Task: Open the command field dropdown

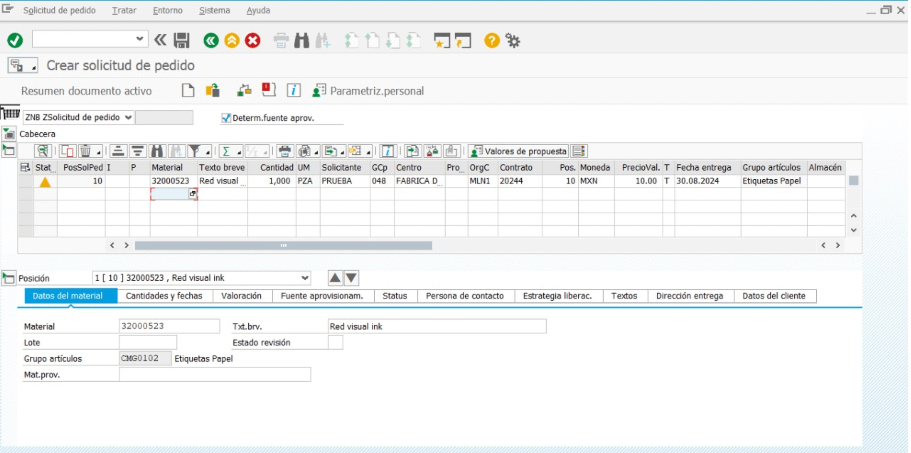Action: pos(139,40)
